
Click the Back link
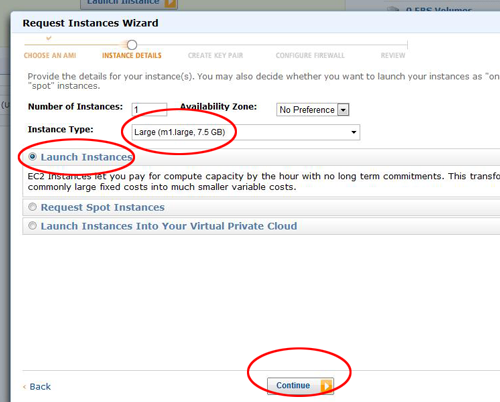pyautogui.click(x=40, y=387)
